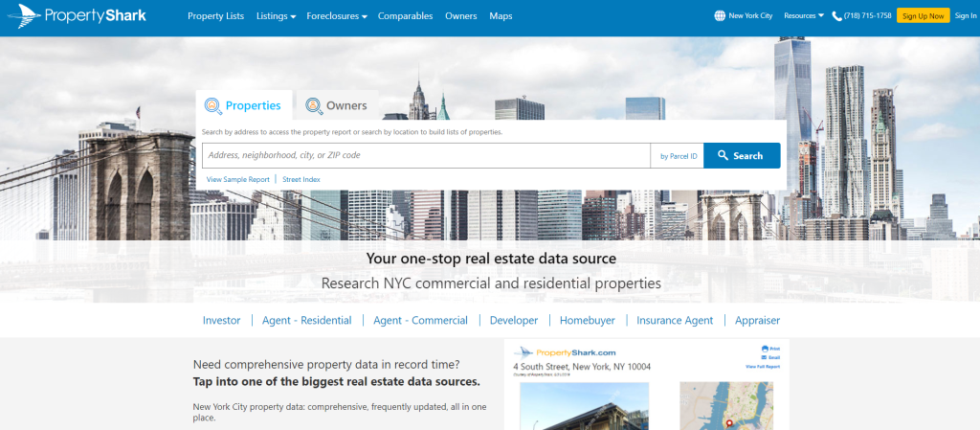Click the magnifier icon on the Properties tab
This screenshot has width=980, height=430.
point(212,105)
